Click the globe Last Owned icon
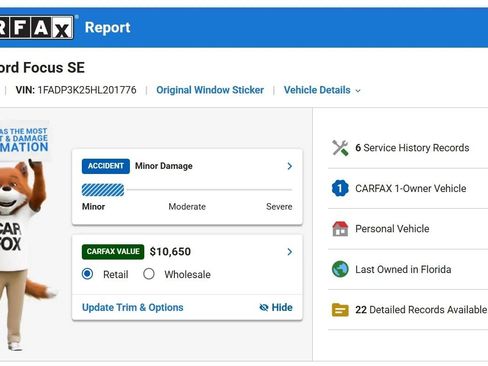Image resolution: width=488 pixels, height=366 pixels. click(x=340, y=269)
